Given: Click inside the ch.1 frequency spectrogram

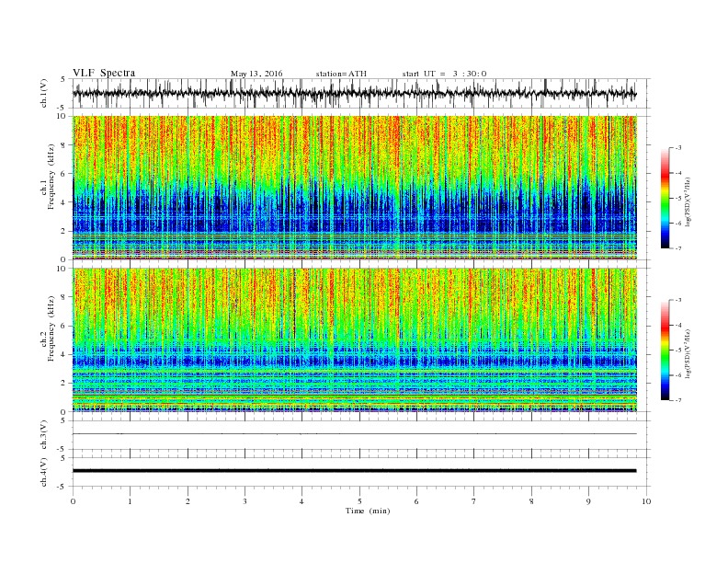Looking at the screenshot, I should pos(354,187).
